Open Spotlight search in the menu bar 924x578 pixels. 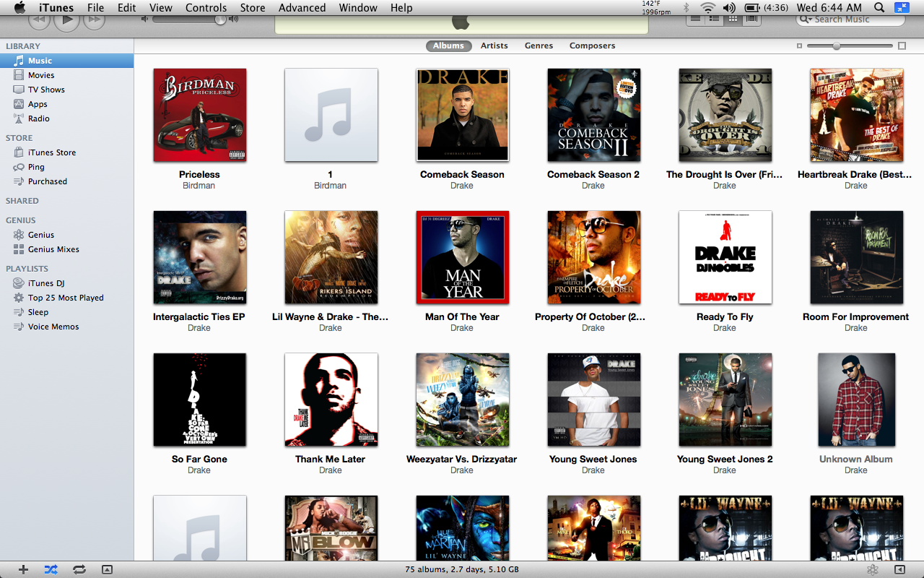879,8
